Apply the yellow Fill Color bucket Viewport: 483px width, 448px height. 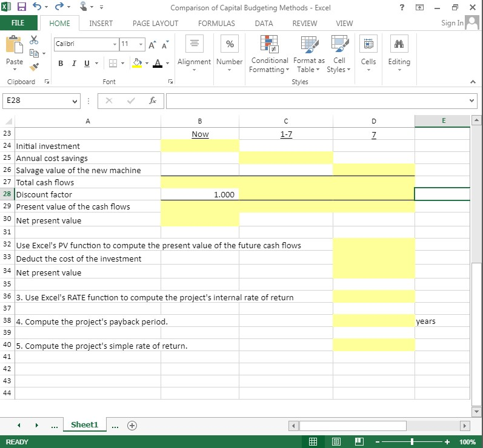point(137,63)
